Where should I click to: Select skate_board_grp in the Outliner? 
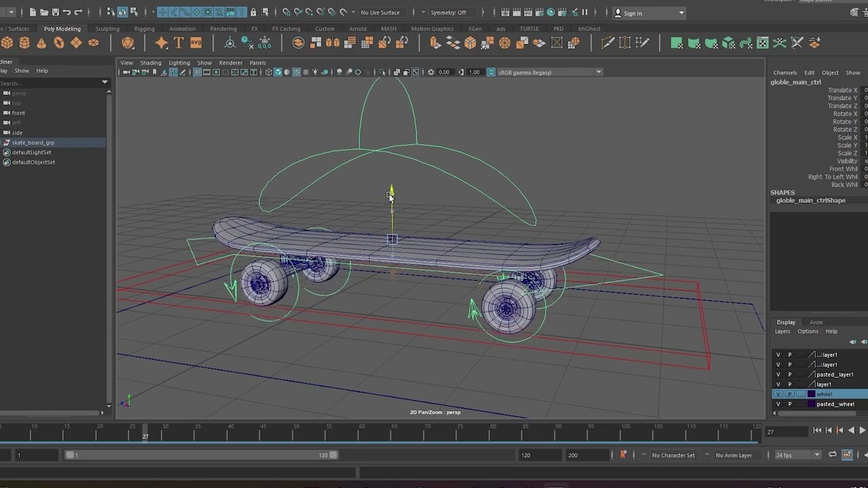[34, 142]
